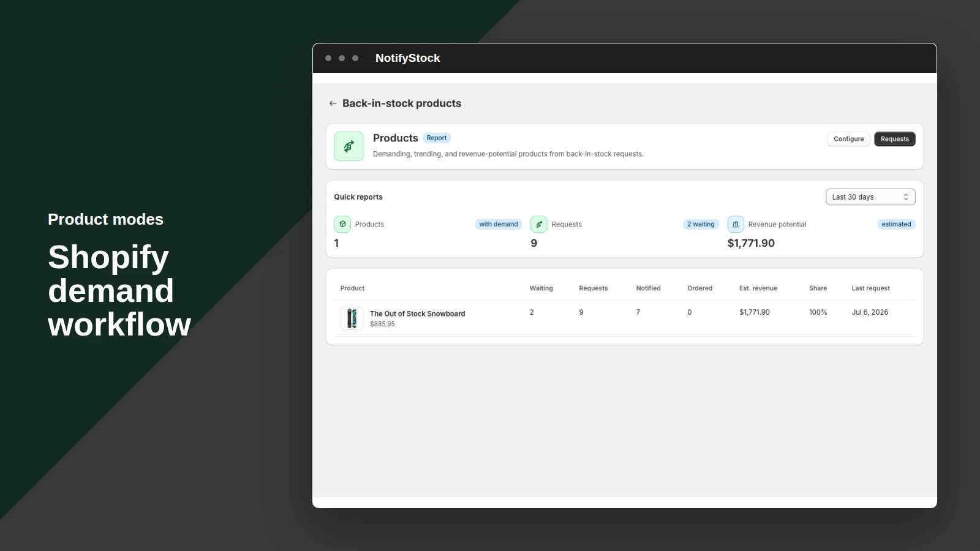This screenshot has height=551, width=980.
Task: Click the NotifyStock title in the window bar
Action: point(407,58)
